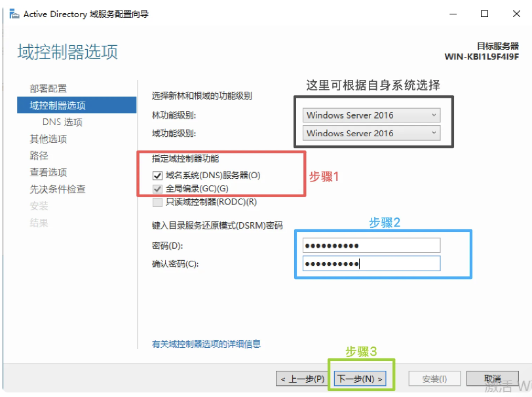Select 域控制器选项 in the left navigation
This screenshot has width=532, height=397.
58,105
